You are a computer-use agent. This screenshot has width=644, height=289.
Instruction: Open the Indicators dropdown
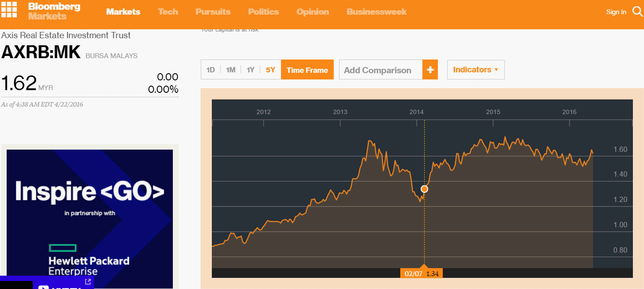476,69
